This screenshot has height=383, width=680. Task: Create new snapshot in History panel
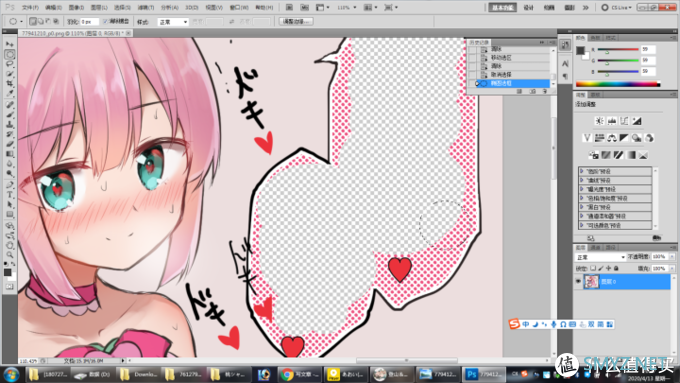pyautogui.click(x=533, y=92)
